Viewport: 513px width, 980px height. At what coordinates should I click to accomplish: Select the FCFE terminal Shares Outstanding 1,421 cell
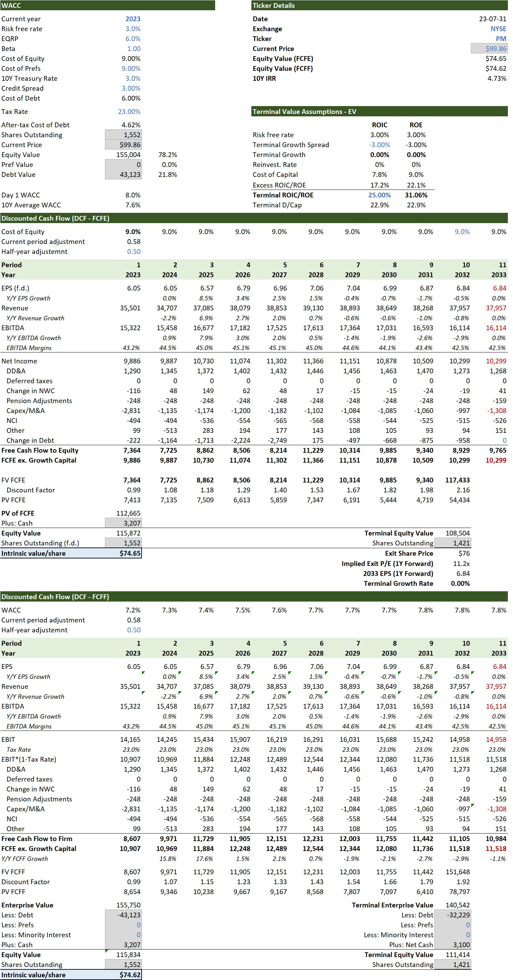click(x=452, y=543)
